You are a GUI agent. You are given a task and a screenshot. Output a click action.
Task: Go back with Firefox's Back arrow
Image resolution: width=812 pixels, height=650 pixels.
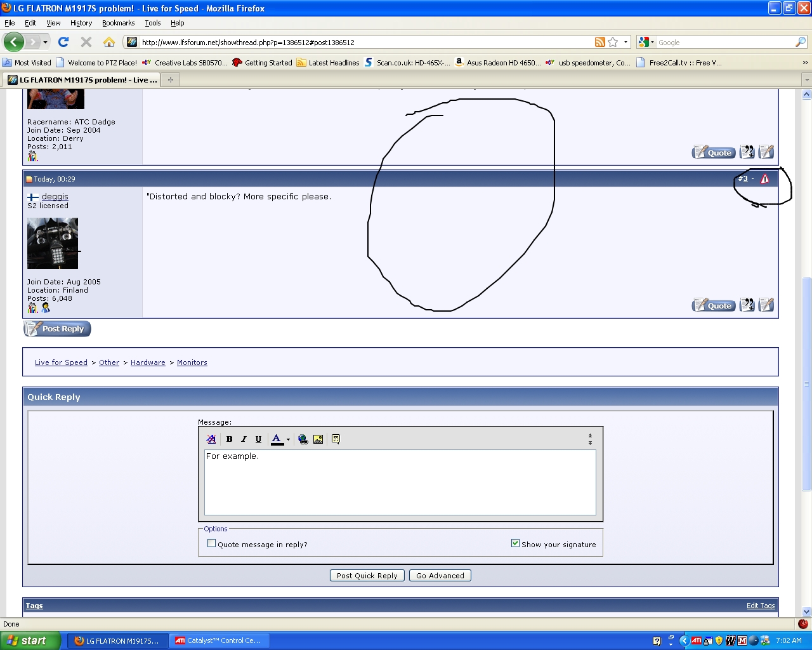(14, 42)
